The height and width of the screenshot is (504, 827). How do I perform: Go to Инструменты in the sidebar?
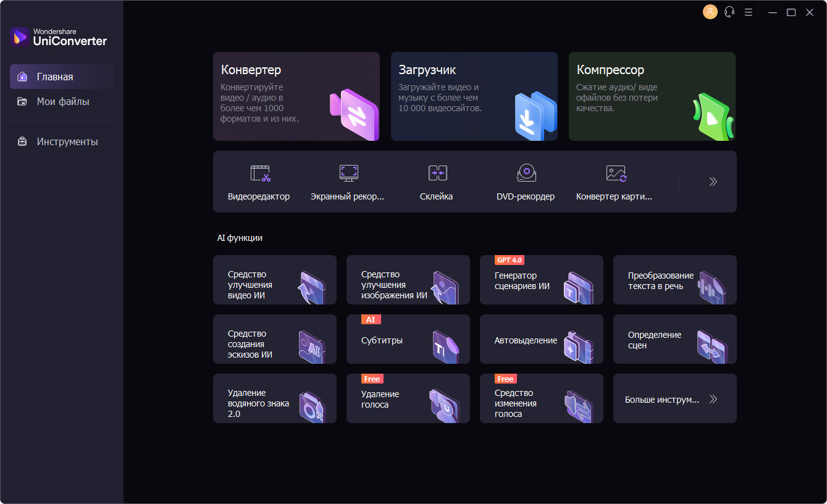coord(62,141)
